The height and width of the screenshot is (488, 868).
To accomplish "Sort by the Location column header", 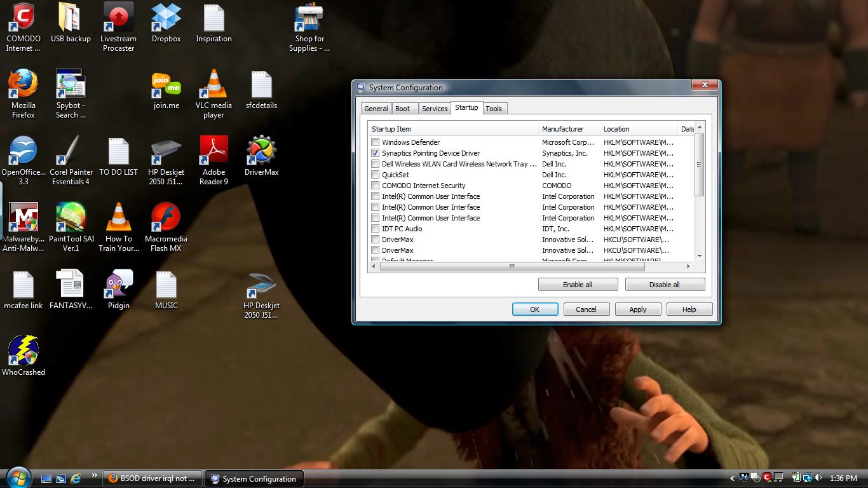I will [638, 129].
